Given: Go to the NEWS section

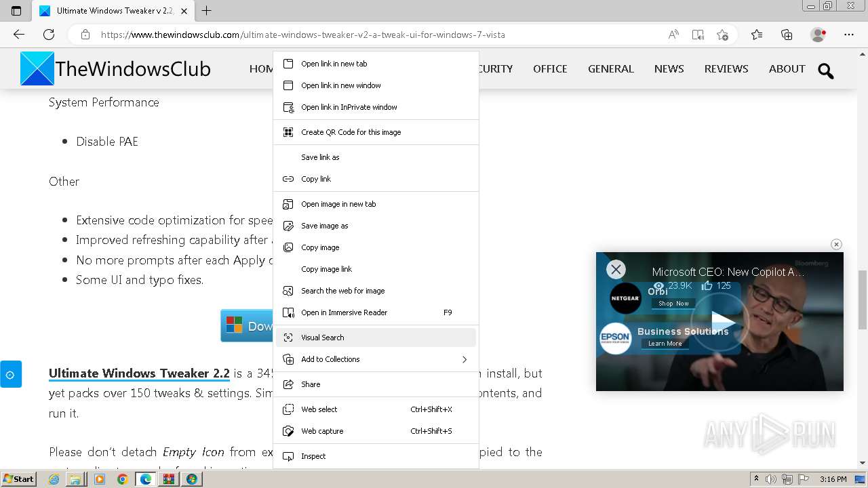Looking at the screenshot, I should coord(669,68).
